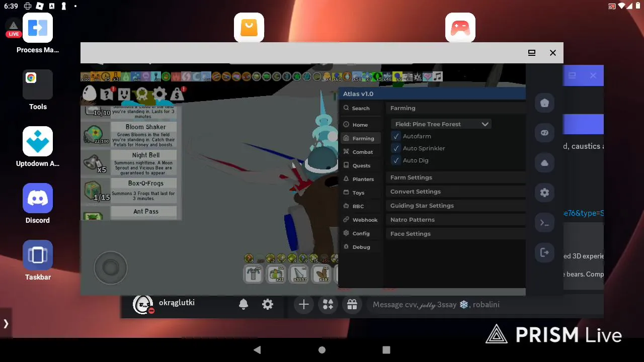Open the quest map icon with question mark
This screenshot has height=362, width=644.
(107, 94)
